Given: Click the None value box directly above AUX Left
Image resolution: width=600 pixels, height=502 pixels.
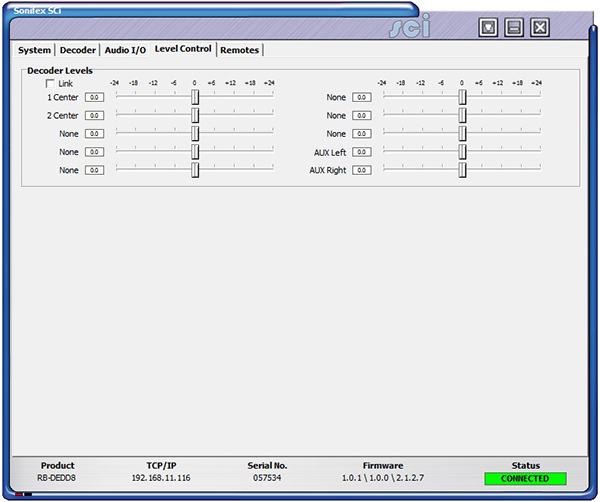Looking at the screenshot, I should pyautogui.click(x=362, y=134).
